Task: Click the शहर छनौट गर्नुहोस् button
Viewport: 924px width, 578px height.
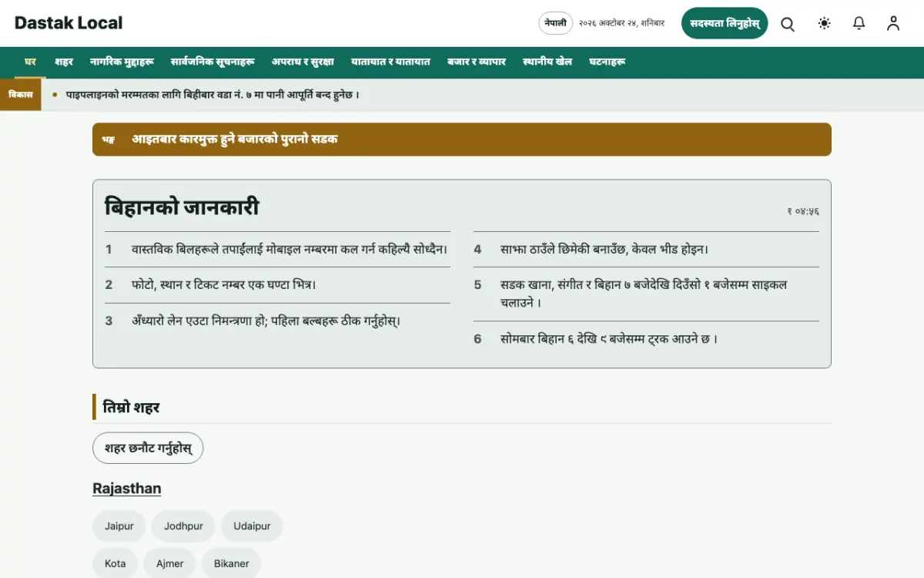Action: pos(148,448)
